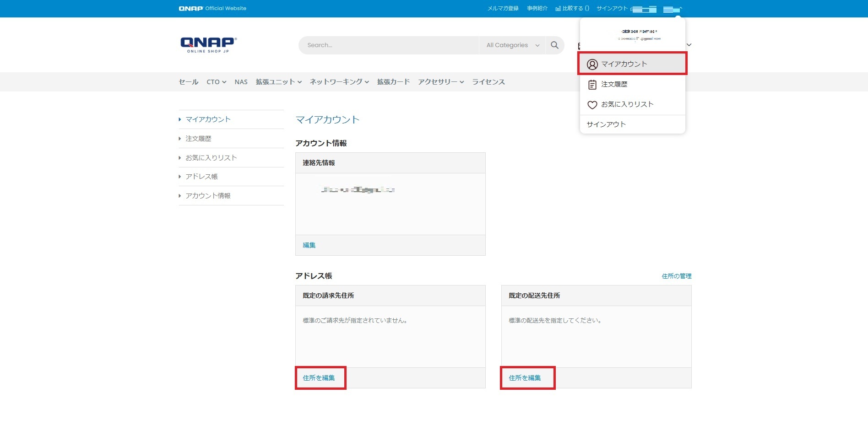Click the アカウント情報 section heading

pos(321,143)
